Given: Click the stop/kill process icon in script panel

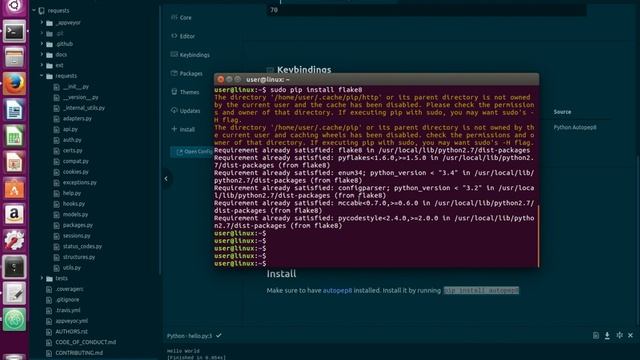Looking at the screenshot, I should pos(619,336).
